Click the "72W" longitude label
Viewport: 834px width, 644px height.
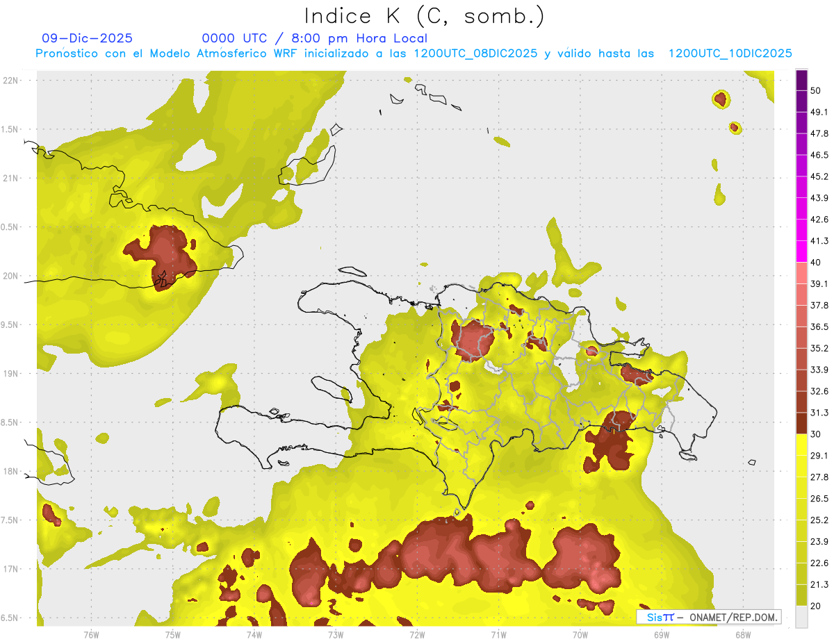click(417, 634)
